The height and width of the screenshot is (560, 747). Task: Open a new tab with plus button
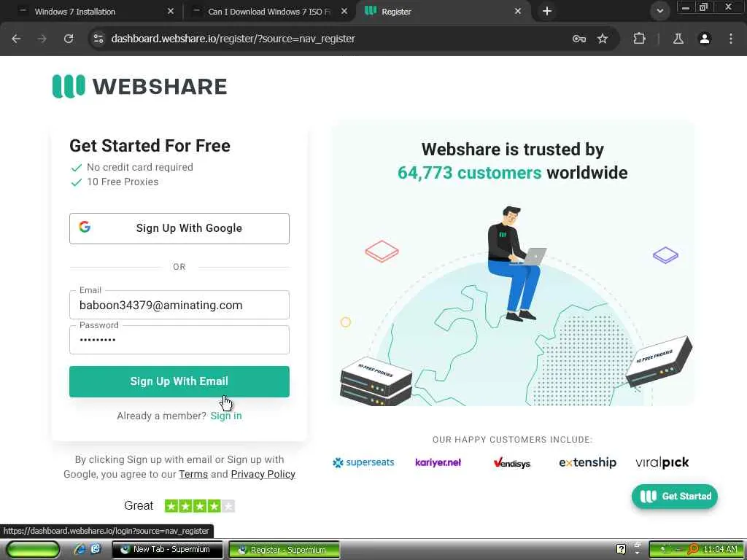pyautogui.click(x=547, y=11)
